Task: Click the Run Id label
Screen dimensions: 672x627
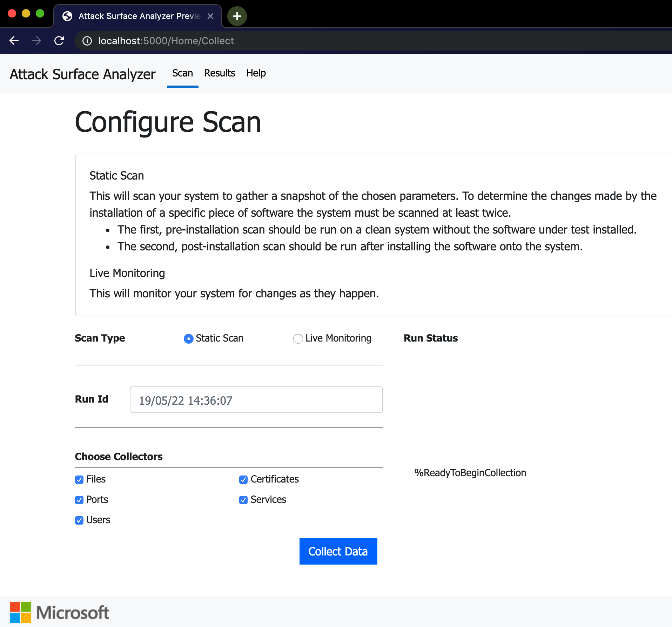Action: coord(92,399)
